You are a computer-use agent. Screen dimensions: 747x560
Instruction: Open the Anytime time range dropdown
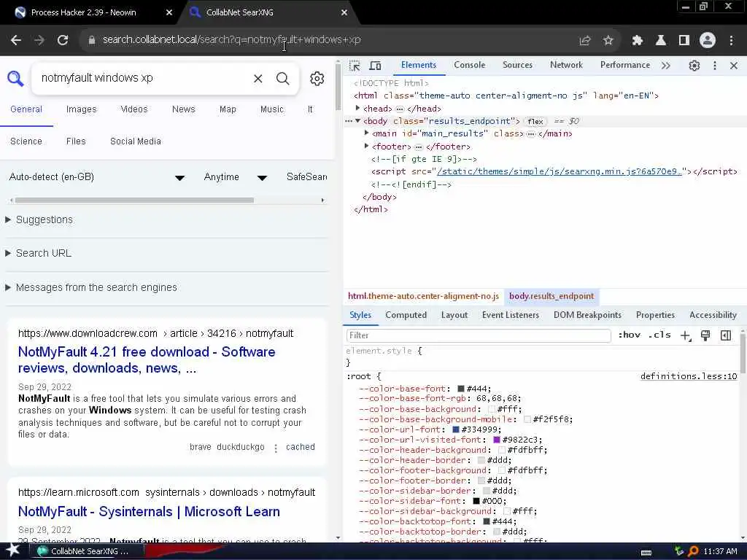[236, 177]
